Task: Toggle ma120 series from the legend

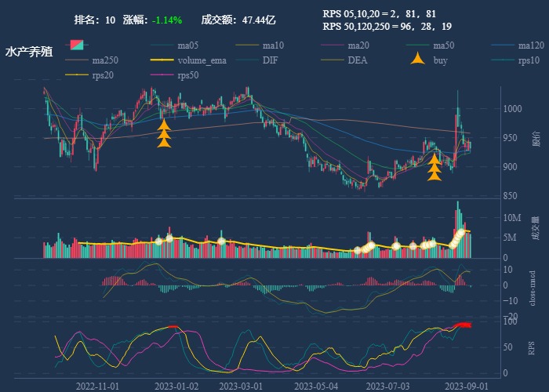Action: [531, 45]
